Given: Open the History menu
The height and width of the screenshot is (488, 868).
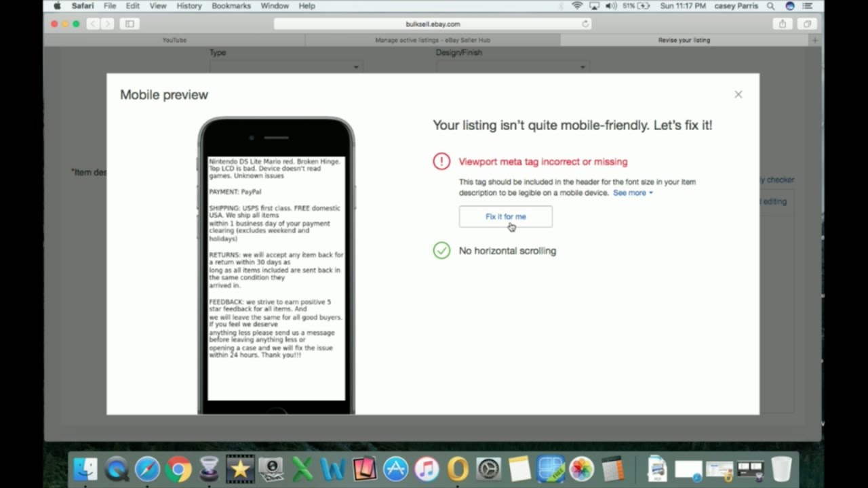Looking at the screenshot, I should (x=189, y=6).
